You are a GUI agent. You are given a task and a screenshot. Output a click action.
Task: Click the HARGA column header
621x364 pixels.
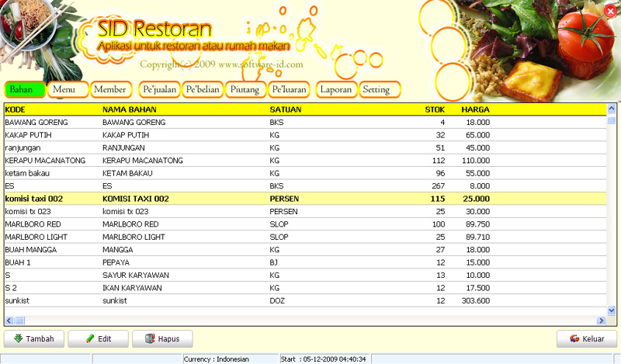pyautogui.click(x=475, y=109)
